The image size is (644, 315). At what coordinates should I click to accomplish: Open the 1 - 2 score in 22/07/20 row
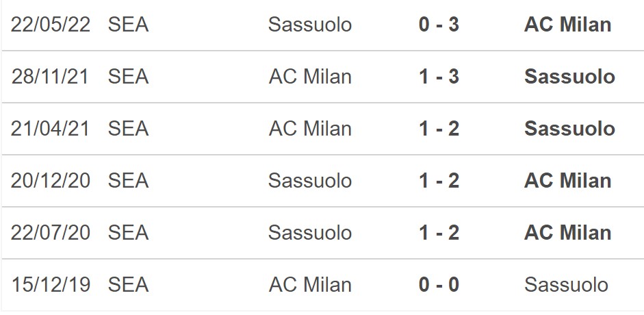coord(439,233)
